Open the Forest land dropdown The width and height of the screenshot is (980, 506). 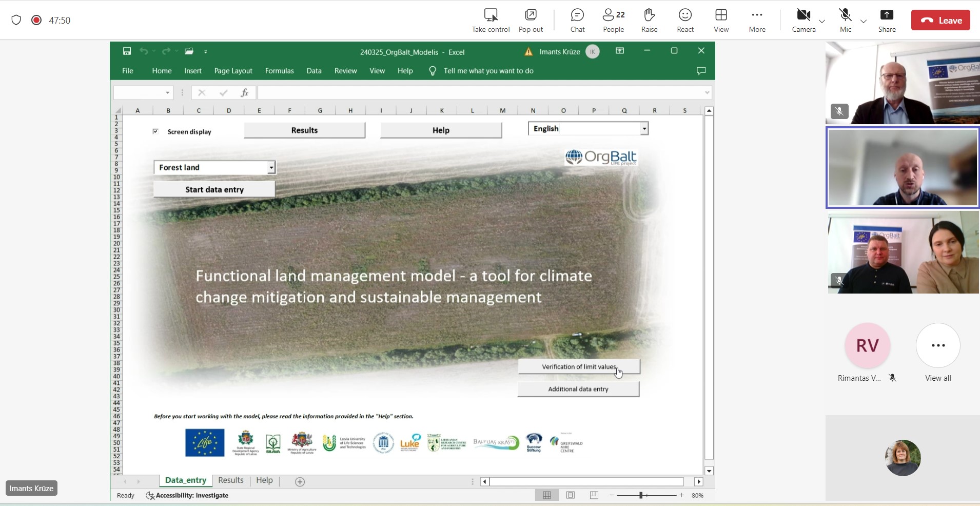[271, 167]
